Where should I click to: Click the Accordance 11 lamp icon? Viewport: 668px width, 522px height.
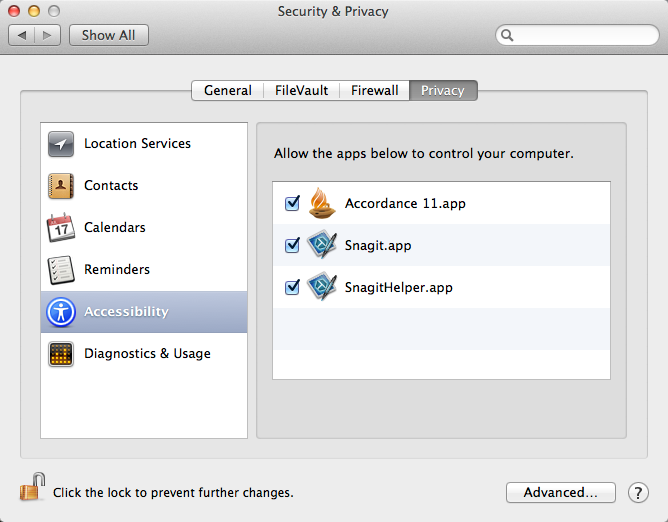pyautogui.click(x=322, y=203)
